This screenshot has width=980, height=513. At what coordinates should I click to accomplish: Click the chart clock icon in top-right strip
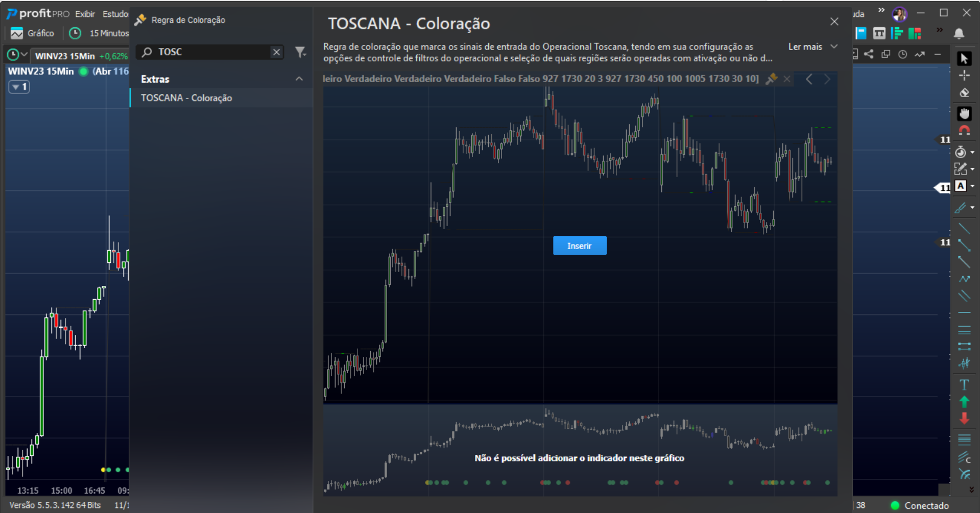pos(902,54)
